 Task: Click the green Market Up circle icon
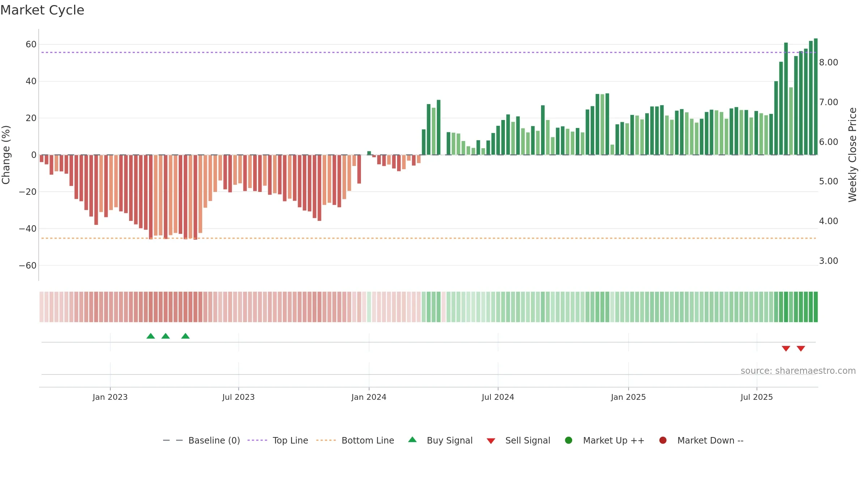[x=569, y=440]
